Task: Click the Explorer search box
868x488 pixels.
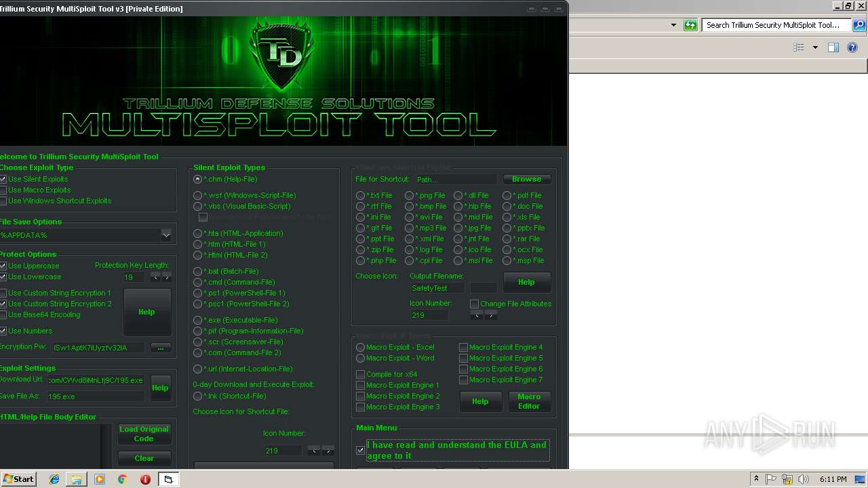Action: (777, 25)
